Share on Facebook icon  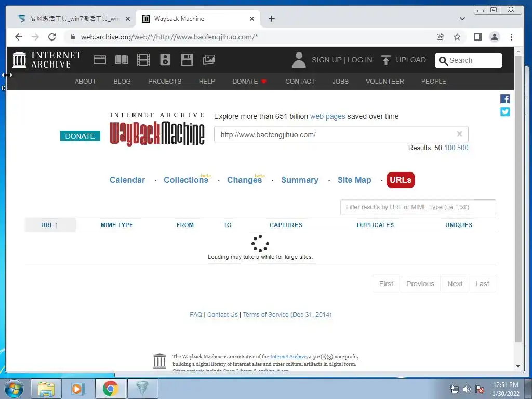point(505,99)
